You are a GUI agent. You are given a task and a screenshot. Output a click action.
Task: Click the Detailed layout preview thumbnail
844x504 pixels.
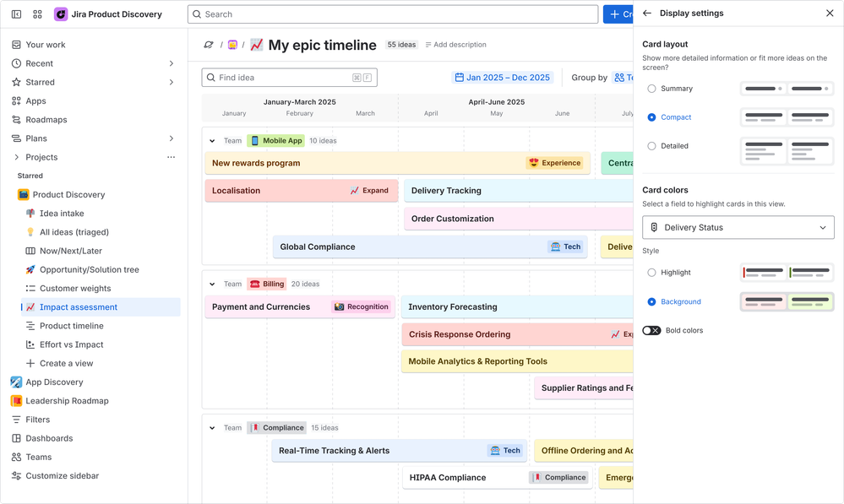787,151
